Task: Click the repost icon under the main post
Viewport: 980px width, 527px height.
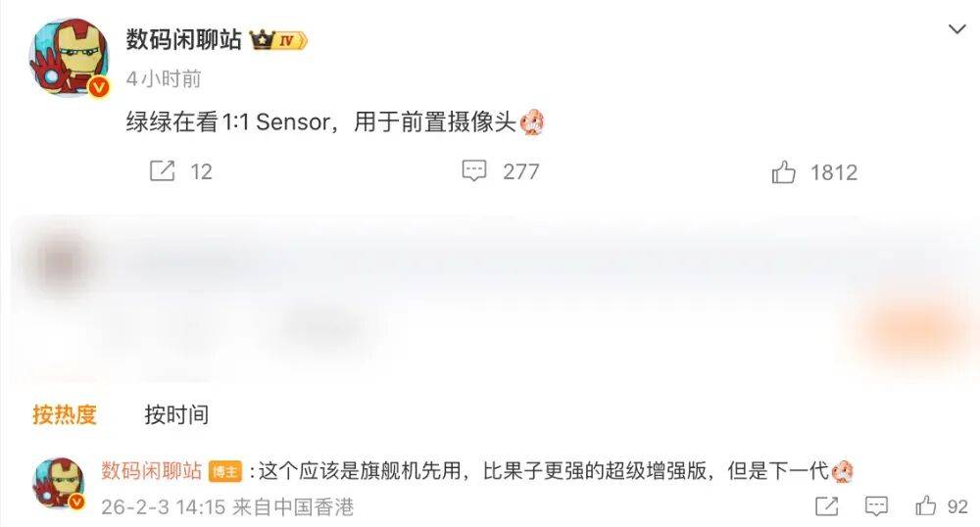Action: tap(162, 170)
